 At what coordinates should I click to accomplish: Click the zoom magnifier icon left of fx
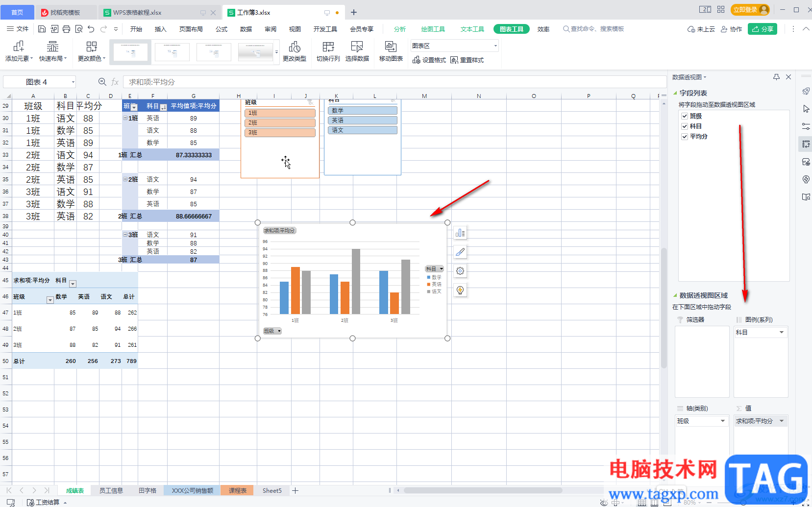tap(102, 82)
